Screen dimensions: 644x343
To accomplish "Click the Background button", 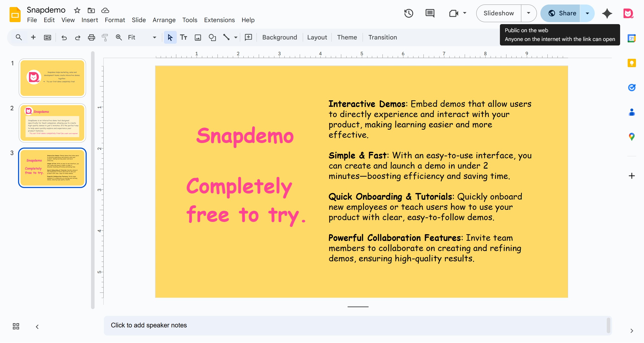I will 279,37.
